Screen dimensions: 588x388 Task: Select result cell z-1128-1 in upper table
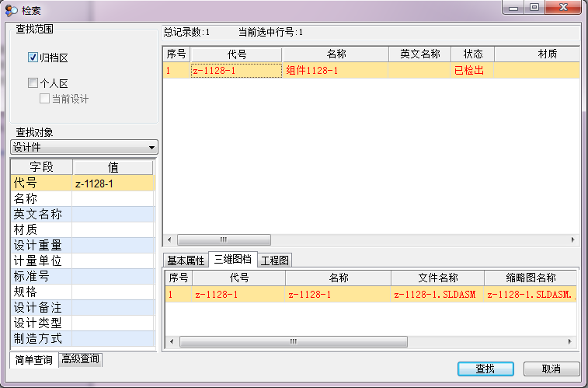236,70
